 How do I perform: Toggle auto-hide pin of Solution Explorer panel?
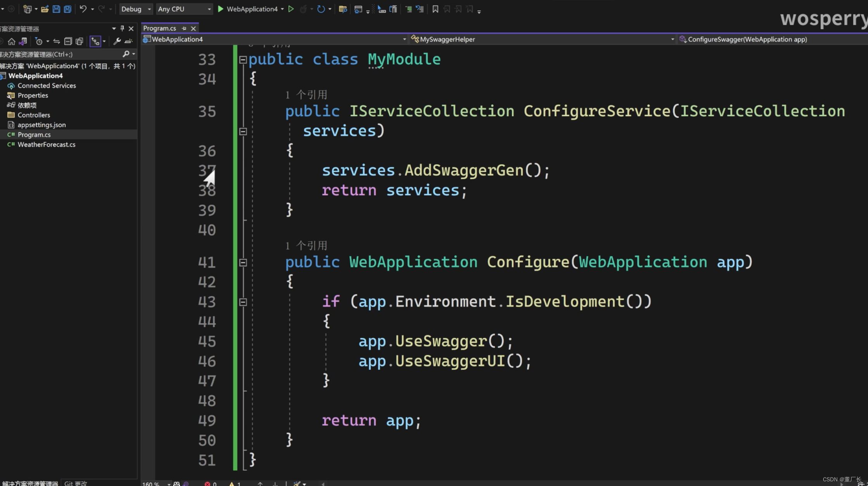click(122, 28)
